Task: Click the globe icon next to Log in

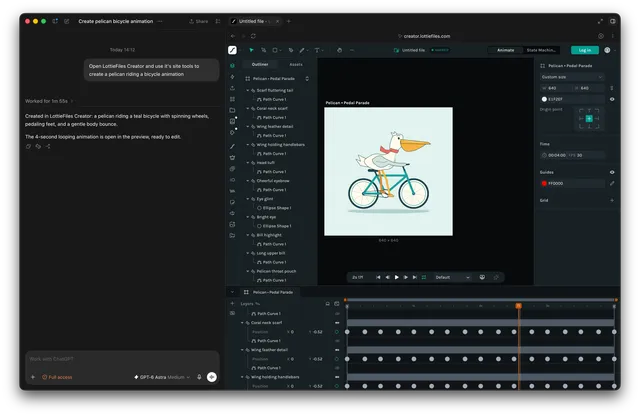Action: [607, 50]
